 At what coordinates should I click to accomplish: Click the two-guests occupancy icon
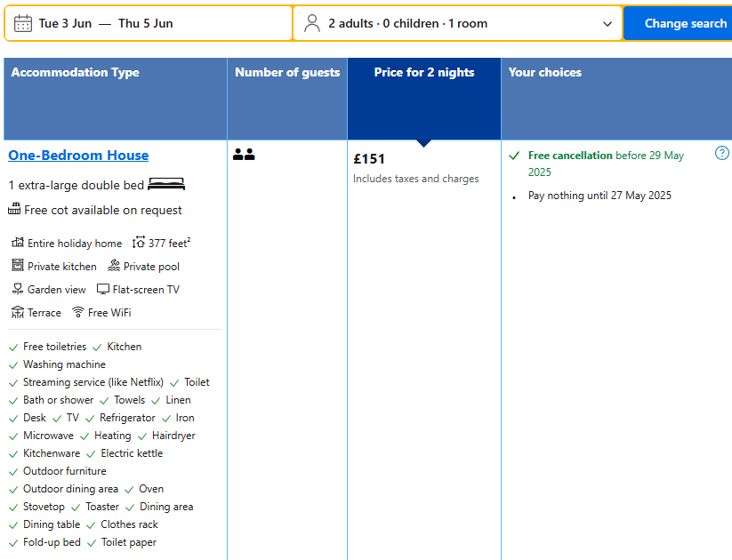[x=244, y=155]
